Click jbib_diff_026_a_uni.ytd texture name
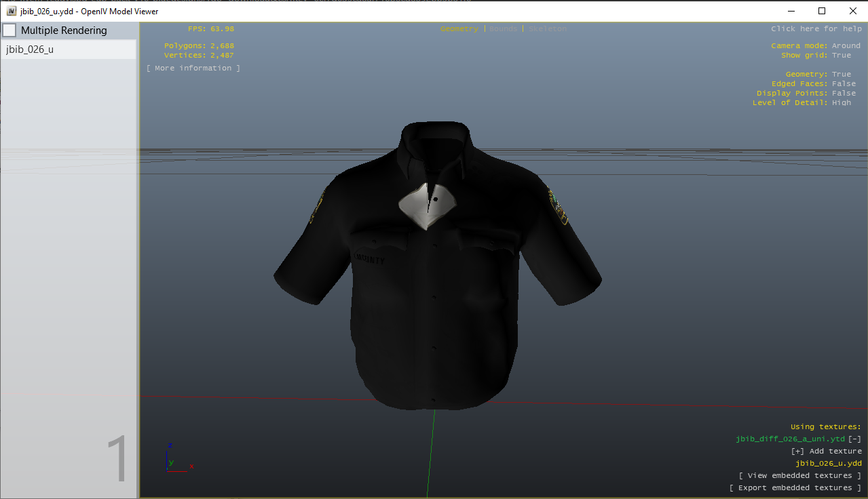868x499 pixels. 791,439
